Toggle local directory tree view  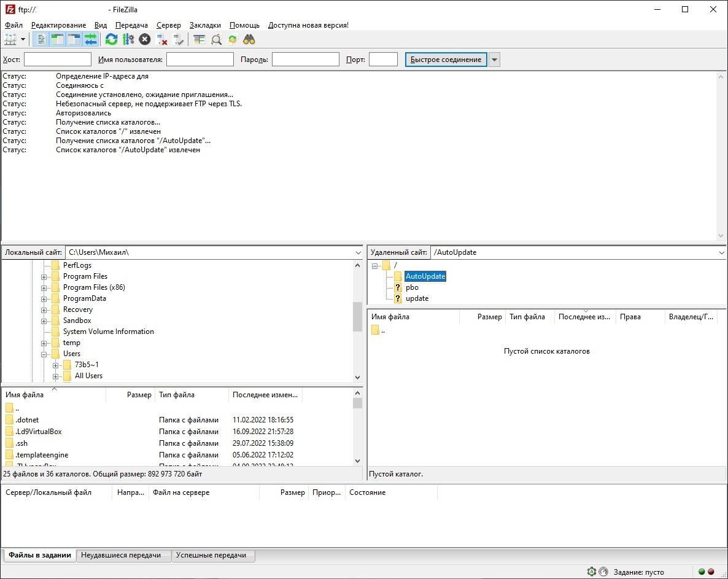pos(57,39)
